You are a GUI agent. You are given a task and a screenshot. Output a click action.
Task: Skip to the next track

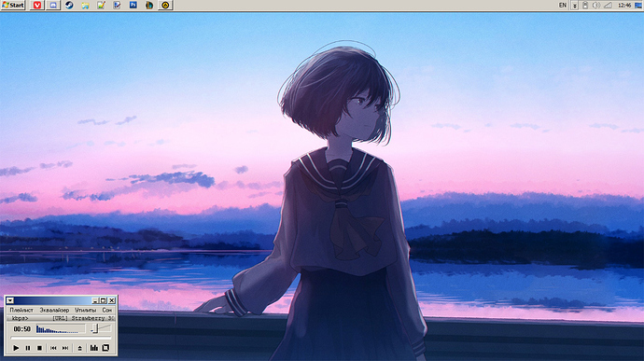(65, 348)
